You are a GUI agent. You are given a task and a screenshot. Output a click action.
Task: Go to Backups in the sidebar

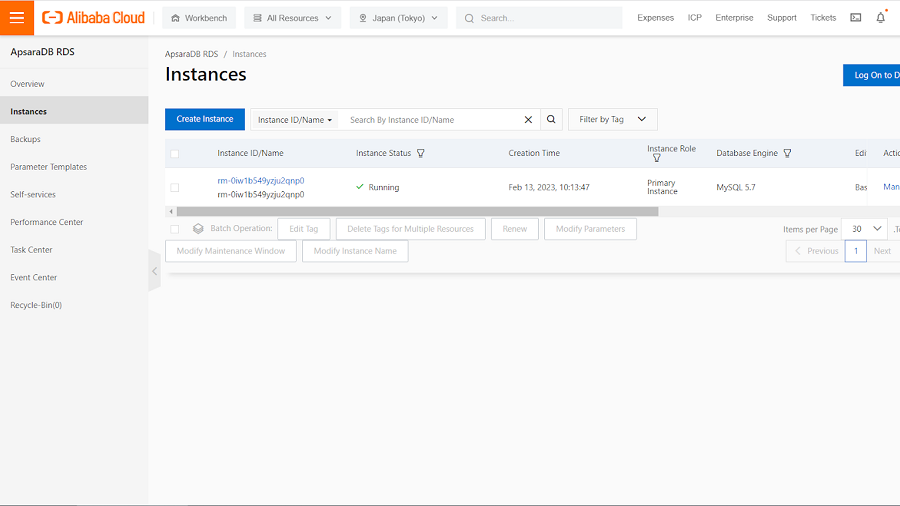tap(26, 139)
